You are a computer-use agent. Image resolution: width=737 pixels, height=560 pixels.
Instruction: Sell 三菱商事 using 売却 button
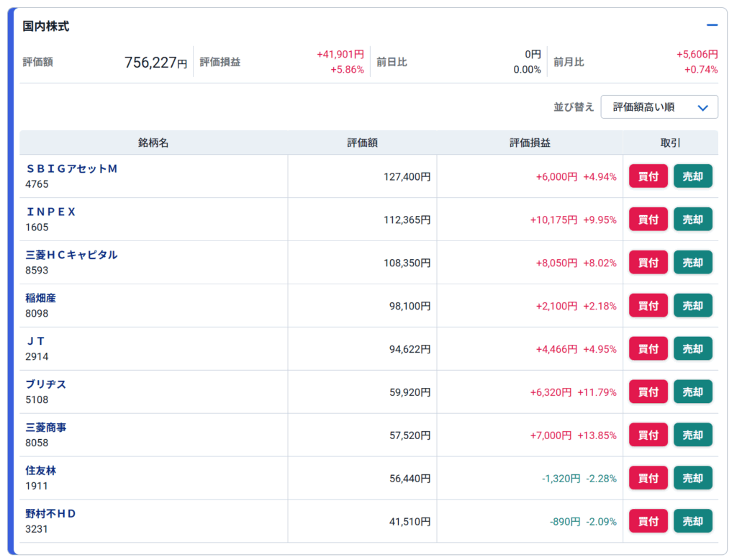pos(693,435)
